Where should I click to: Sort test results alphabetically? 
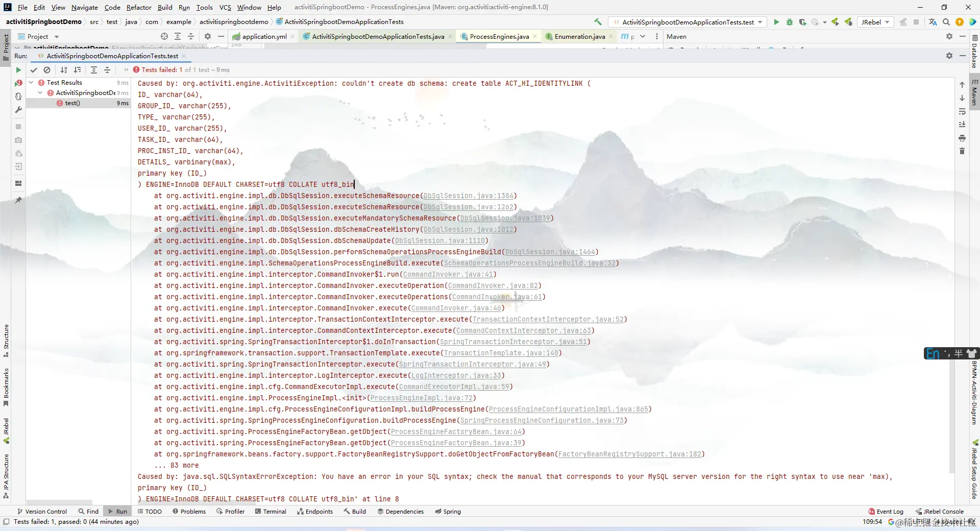[64, 70]
